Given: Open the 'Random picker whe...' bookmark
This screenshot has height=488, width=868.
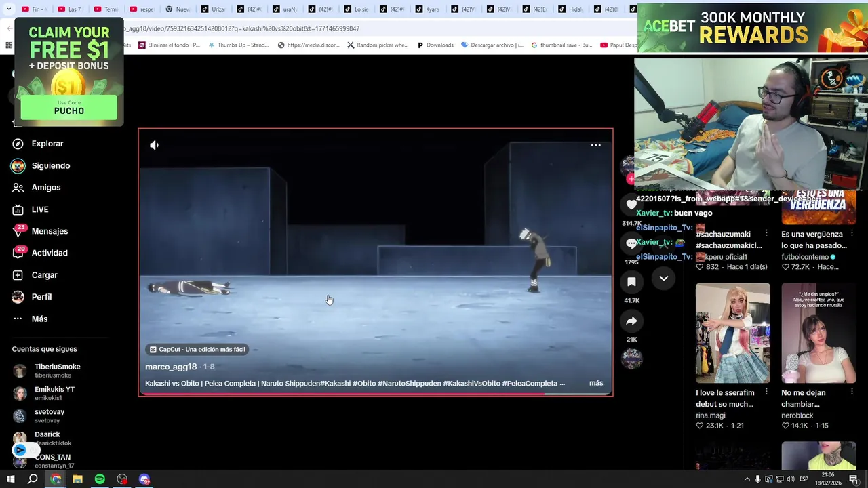Looking at the screenshot, I should coord(378,45).
